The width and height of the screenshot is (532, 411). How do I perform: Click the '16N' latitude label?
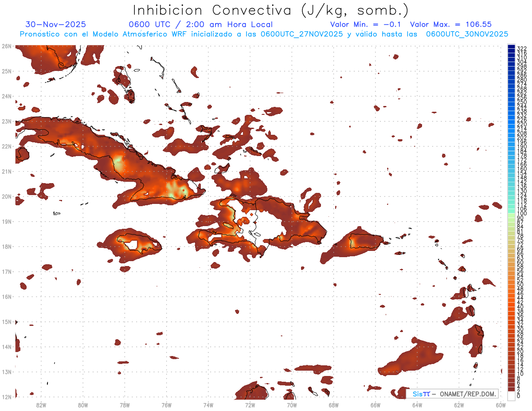(x=6, y=297)
